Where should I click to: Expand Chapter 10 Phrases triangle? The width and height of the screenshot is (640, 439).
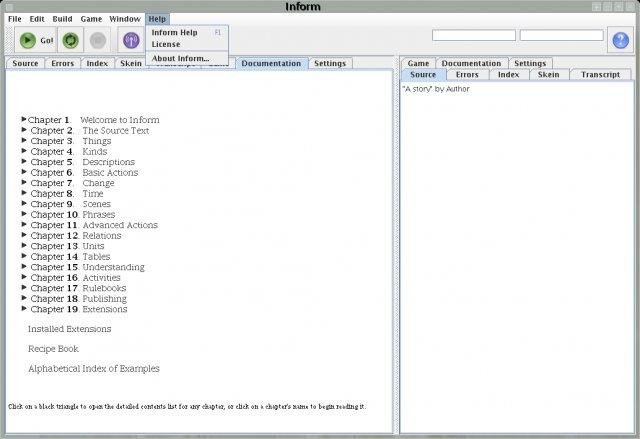pyautogui.click(x=24, y=214)
